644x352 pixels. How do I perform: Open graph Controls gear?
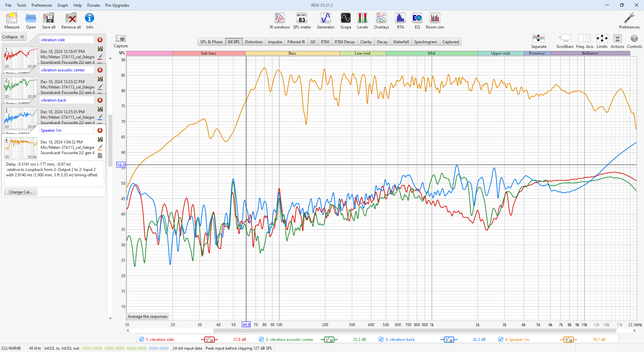pos(634,41)
